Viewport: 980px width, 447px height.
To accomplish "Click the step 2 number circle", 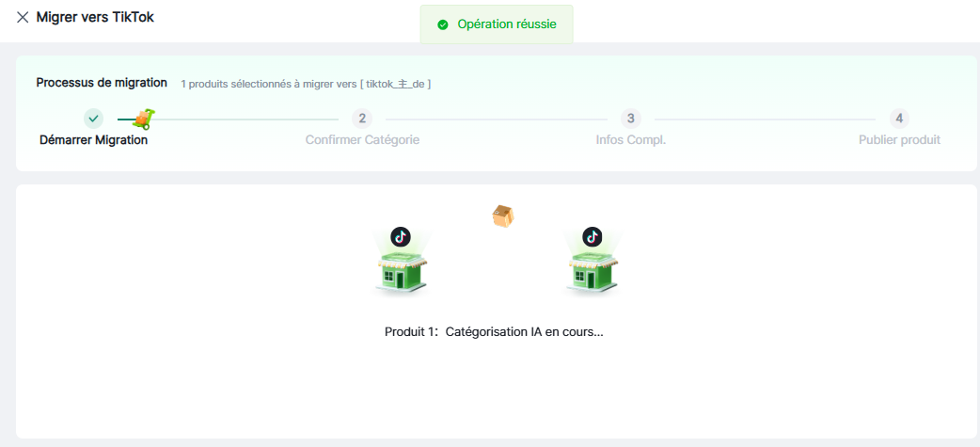I will coord(362,119).
